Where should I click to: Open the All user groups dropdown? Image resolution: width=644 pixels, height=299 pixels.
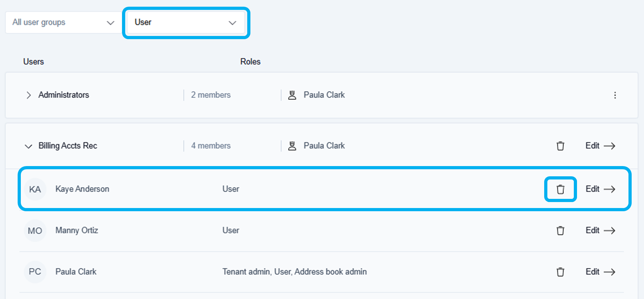pos(63,23)
